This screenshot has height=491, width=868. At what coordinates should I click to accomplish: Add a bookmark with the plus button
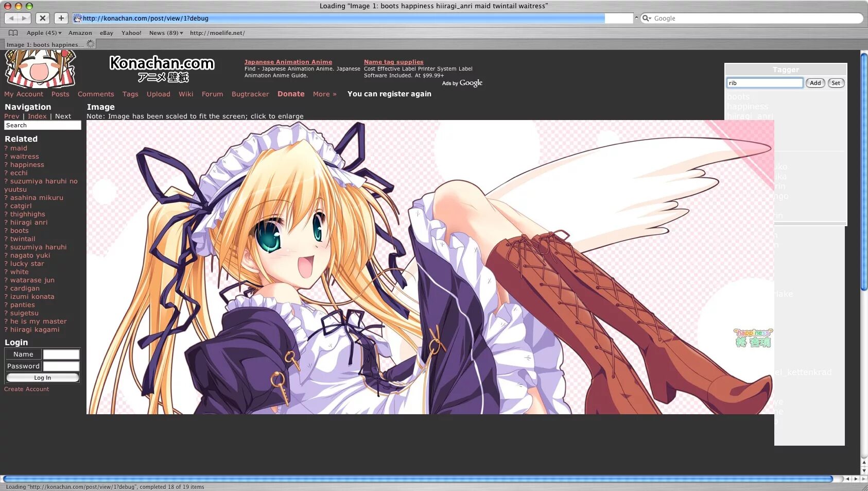tap(61, 18)
